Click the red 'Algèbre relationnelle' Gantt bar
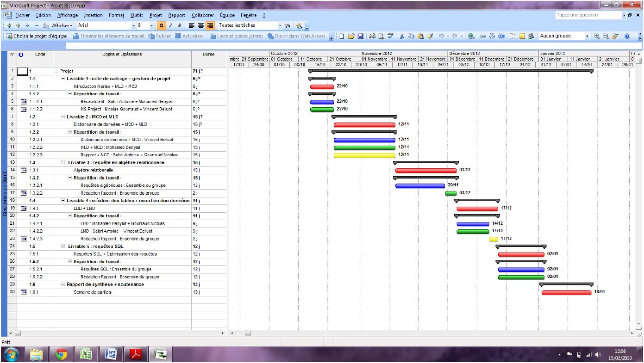The height and width of the screenshot is (363, 644). pyautogui.click(x=425, y=170)
